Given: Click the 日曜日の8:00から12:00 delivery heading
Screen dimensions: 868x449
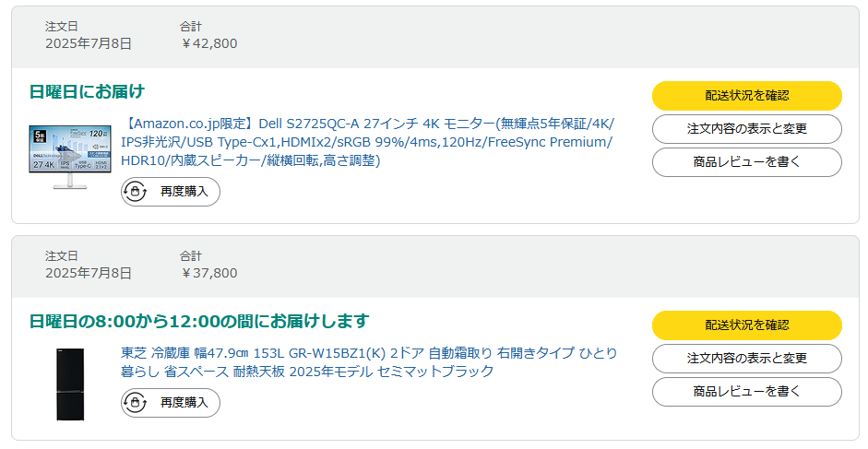Looking at the screenshot, I should coord(198,321).
